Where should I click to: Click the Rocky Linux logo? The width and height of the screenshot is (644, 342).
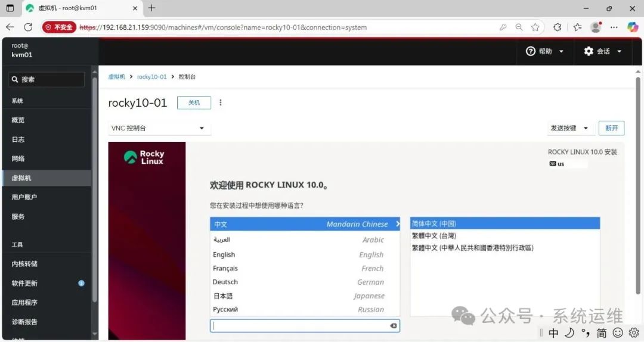pyautogui.click(x=144, y=157)
